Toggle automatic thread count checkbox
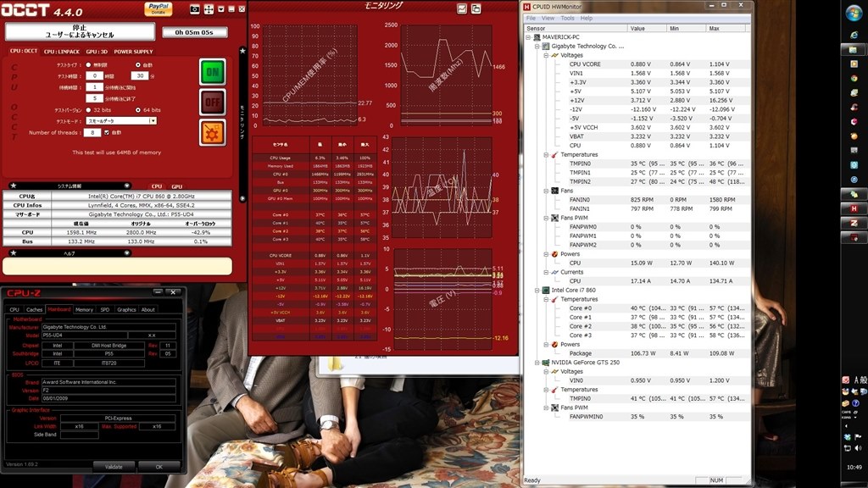The image size is (868, 488). 107,133
